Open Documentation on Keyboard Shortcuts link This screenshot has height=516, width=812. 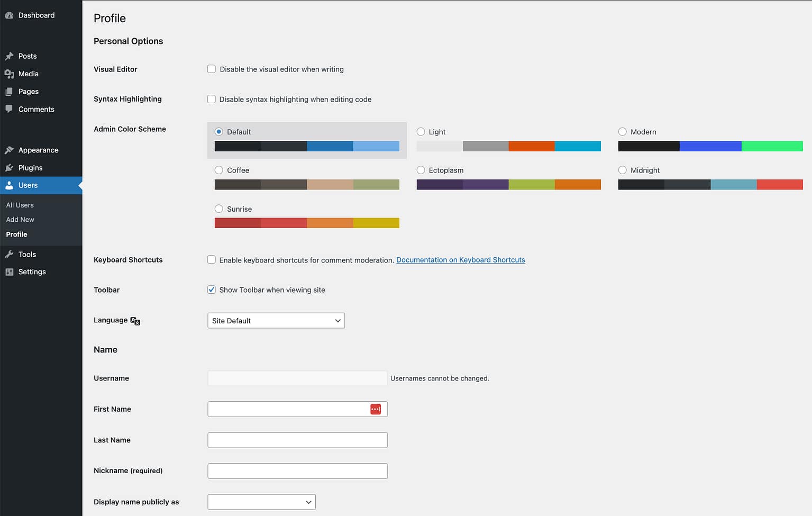click(460, 260)
